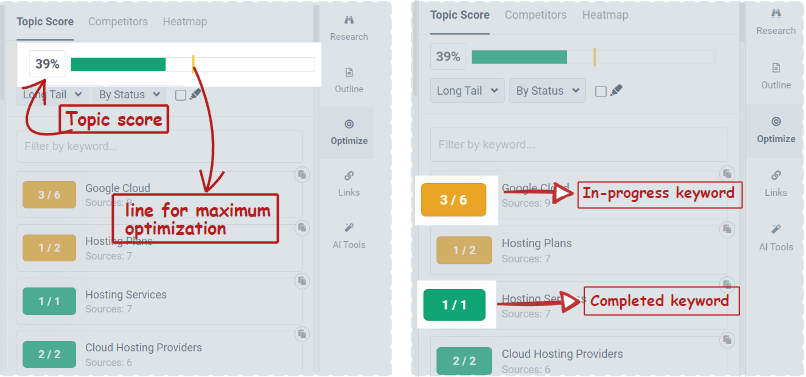
Task: Tick the highlight checkbox in the left panel
Action: (180, 95)
